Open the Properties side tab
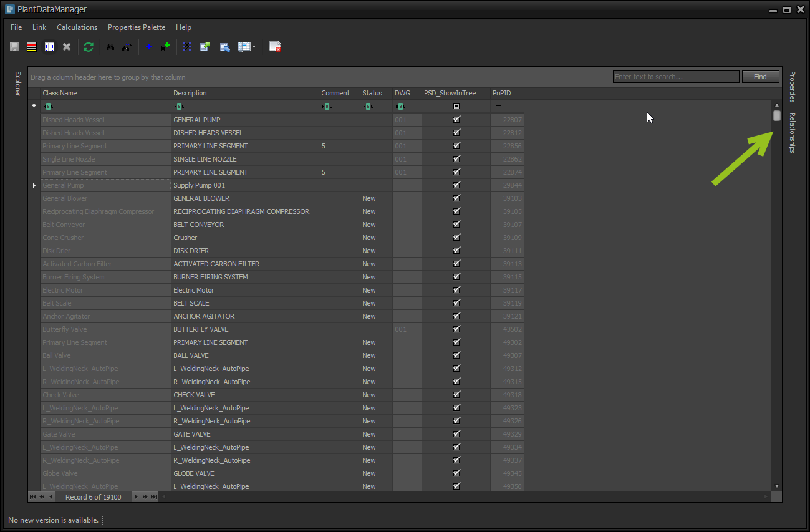Image resolution: width=810 pixels, height=532 pixels. (x=792, y=87)
